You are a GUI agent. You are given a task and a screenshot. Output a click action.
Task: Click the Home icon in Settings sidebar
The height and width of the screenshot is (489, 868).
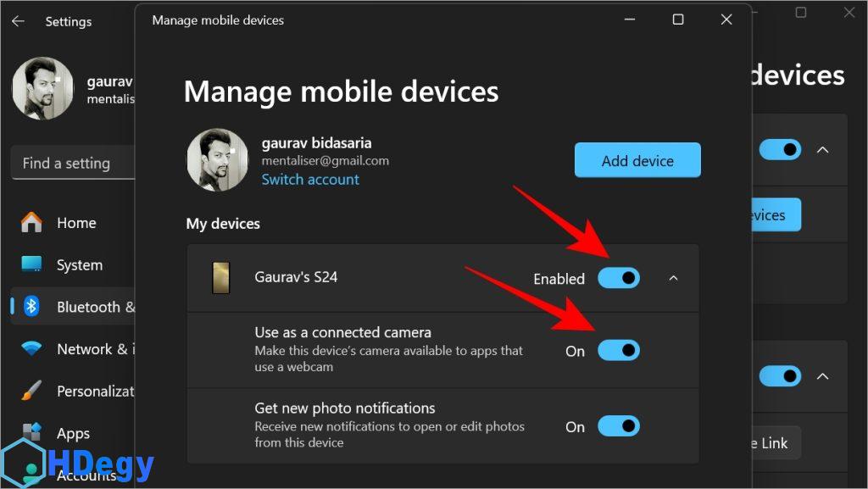tap(31, 223)
